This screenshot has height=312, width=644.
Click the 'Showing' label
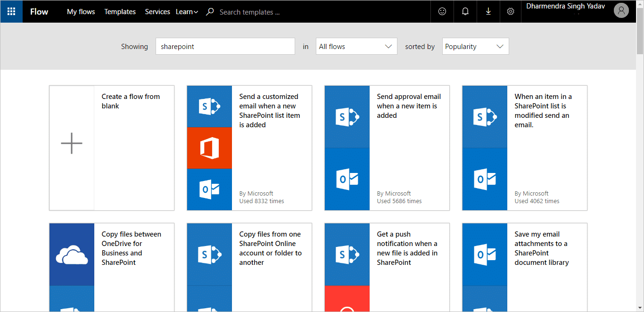[134, 47]
